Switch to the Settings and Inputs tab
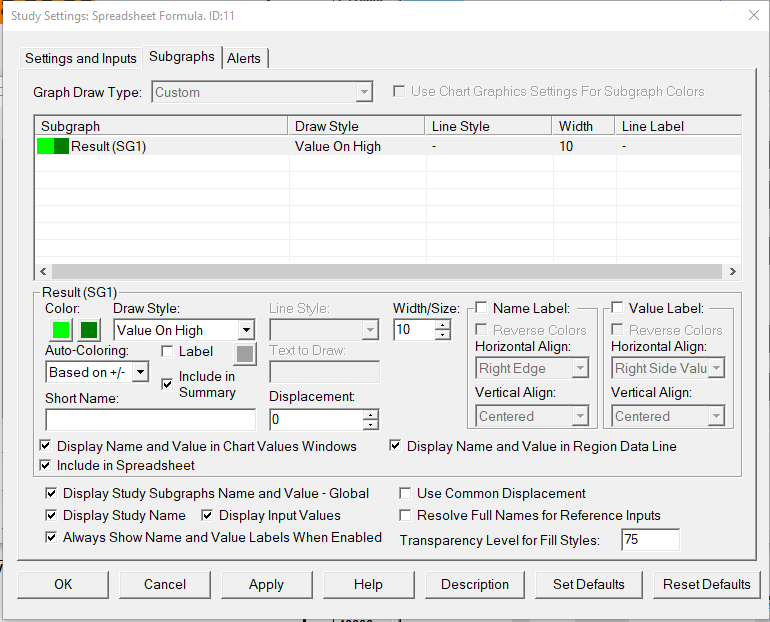The width and height of the screenshot is (770, 622). click(x=81, y=58)
